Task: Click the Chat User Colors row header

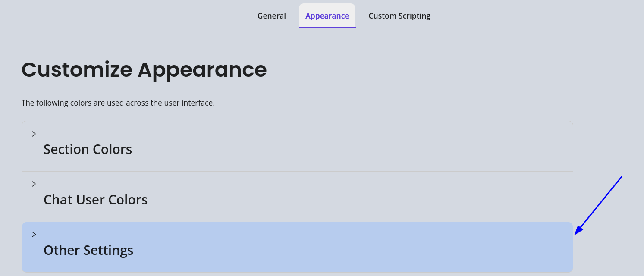Action: coord(95,200)
